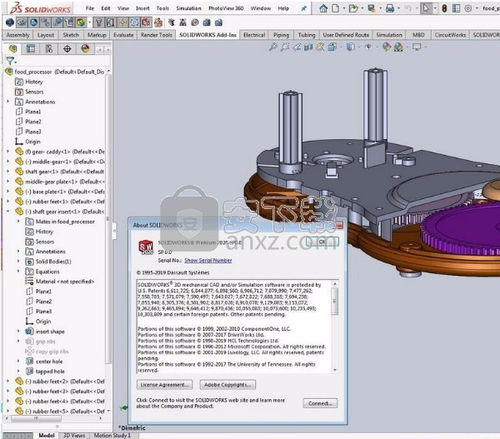
Task: Expand the middle-gear plate<1> component
Action: point(8,181)
